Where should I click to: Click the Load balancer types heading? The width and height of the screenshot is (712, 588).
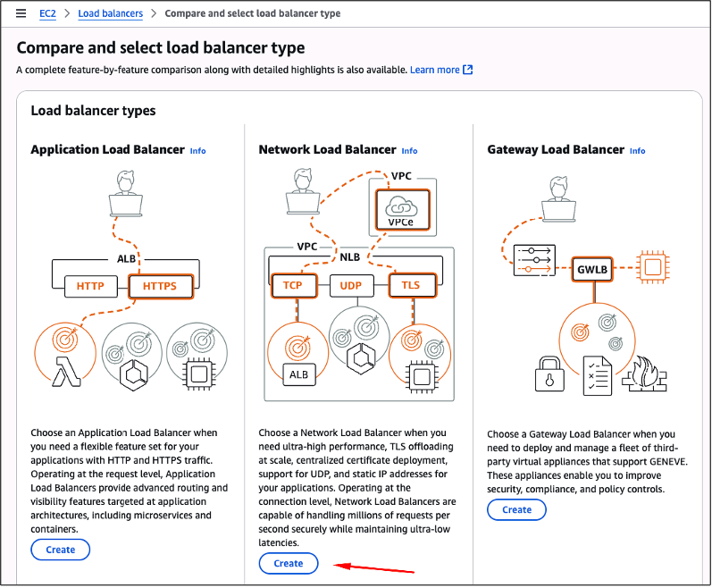coord(93,110)
